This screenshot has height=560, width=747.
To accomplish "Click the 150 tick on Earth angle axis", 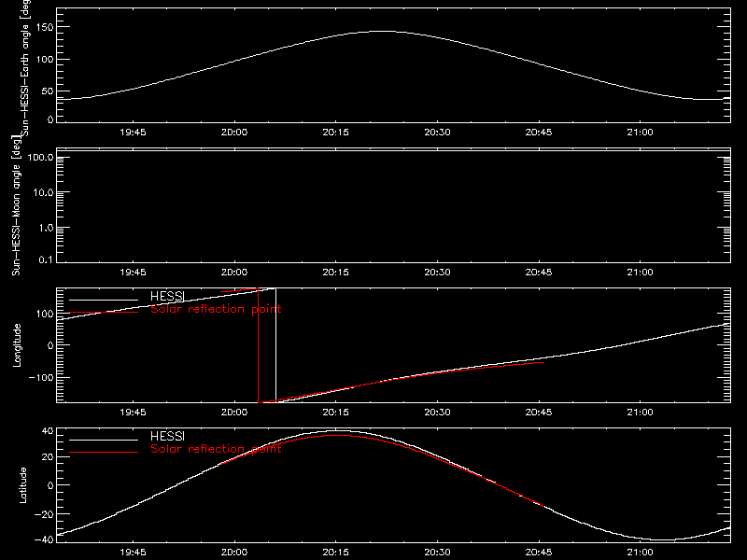I will [44, 27].
